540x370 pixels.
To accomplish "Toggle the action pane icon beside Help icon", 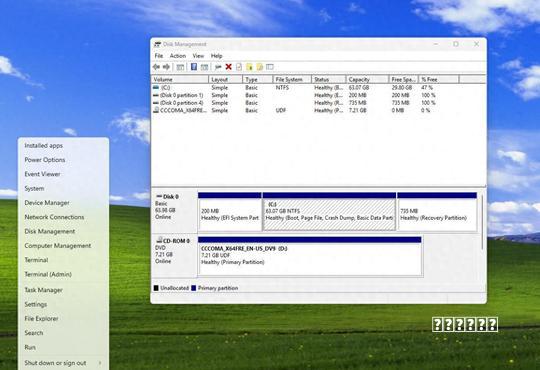I will click(x=204, y=67).
